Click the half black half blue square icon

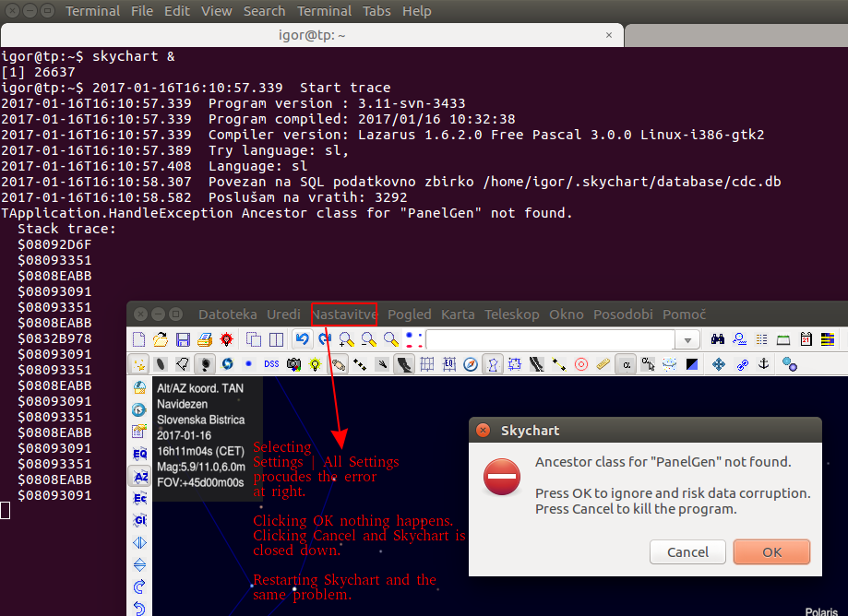tap(692, 365)
